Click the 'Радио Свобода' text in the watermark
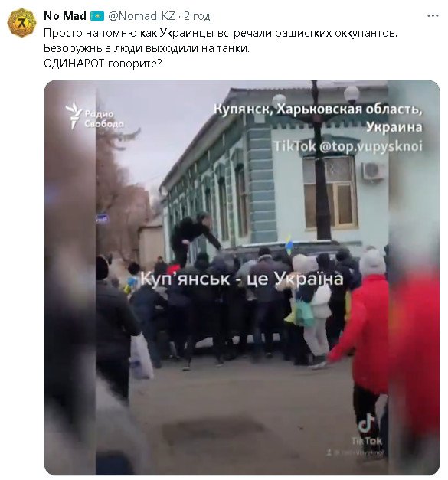This screenshot has width=448, height=480. (x=104, y=119)
